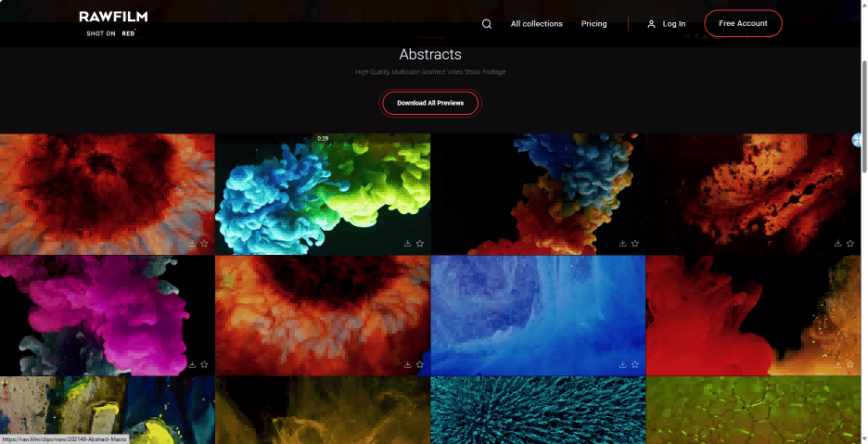Image resolution: width=868 pixels, height=444 pixels.
Task: Click the floating blue icon at right edge
Action: coord(858,140)
